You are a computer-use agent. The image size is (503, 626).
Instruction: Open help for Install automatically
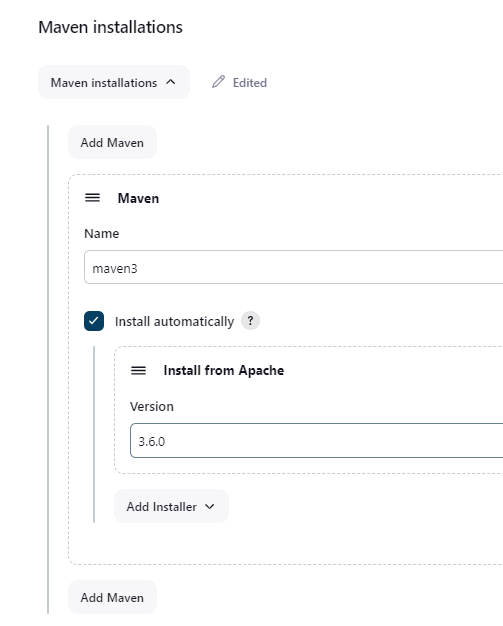point(250,321)
